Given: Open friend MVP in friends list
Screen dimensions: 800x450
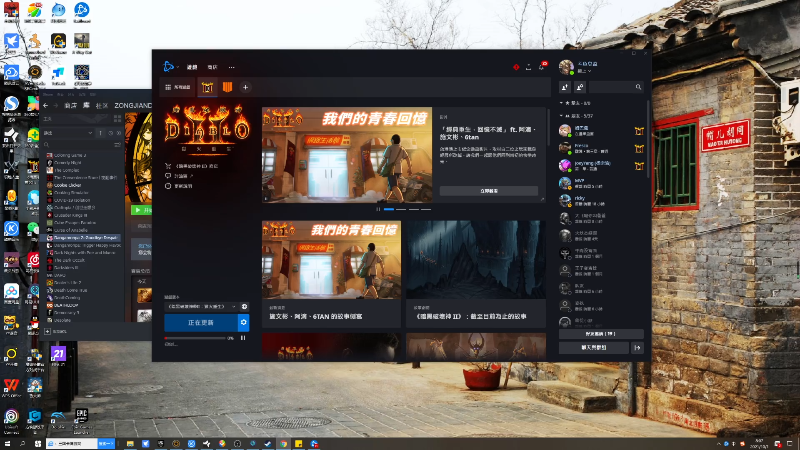Looking at the screenshot, I should pos(602,183).
